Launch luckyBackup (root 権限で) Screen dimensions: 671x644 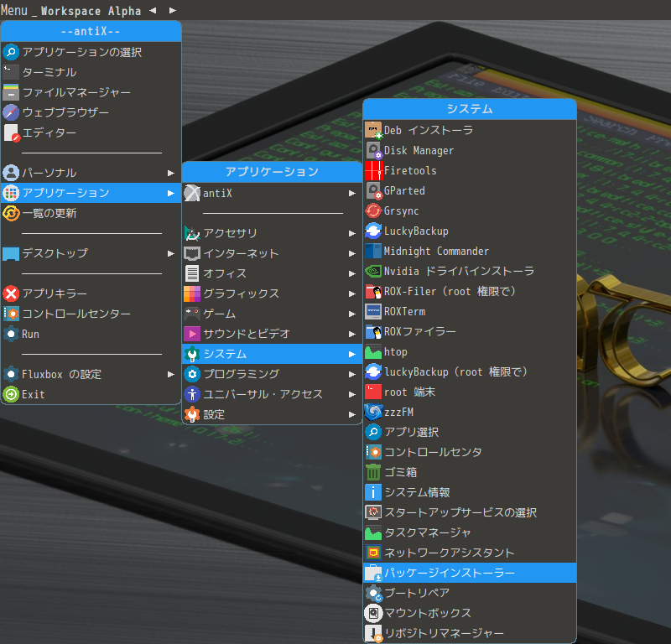pyautogui.click(x=470, y=371)
